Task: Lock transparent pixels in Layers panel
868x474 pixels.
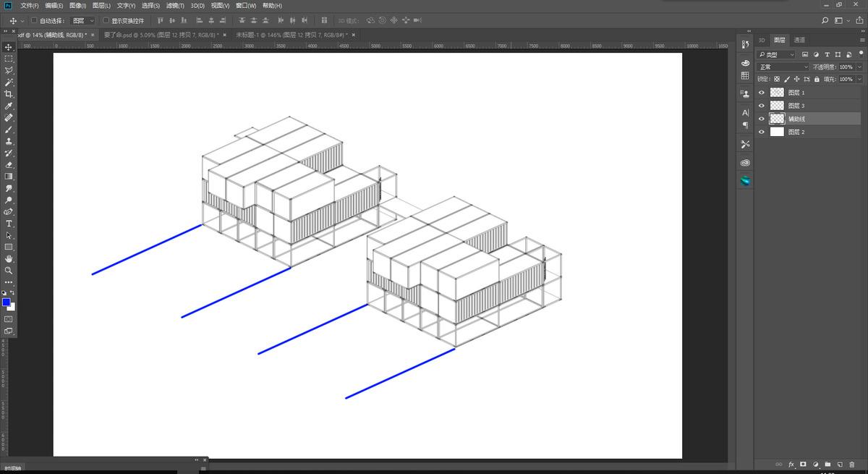Action: tap(777, 79)
